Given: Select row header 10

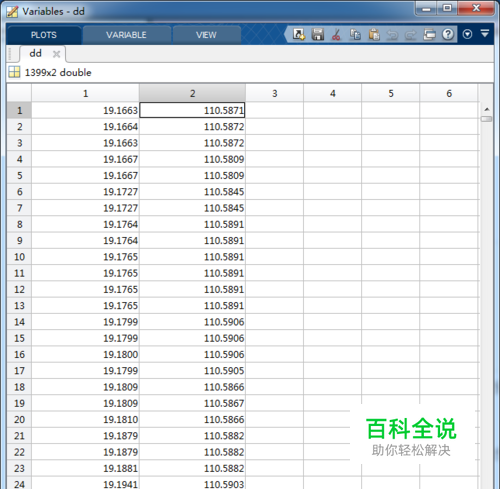Looking at the screenshot, I should (x=19, y=257).
